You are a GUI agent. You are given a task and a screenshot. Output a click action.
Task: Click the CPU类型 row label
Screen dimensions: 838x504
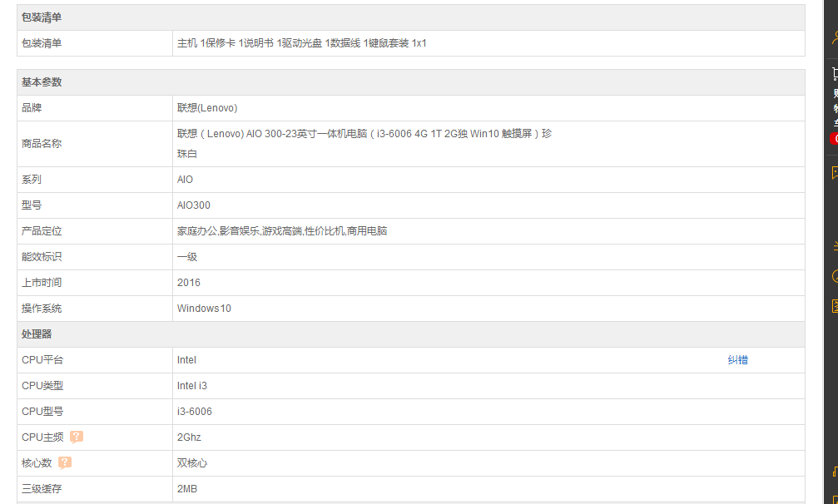tap(42, 385)
